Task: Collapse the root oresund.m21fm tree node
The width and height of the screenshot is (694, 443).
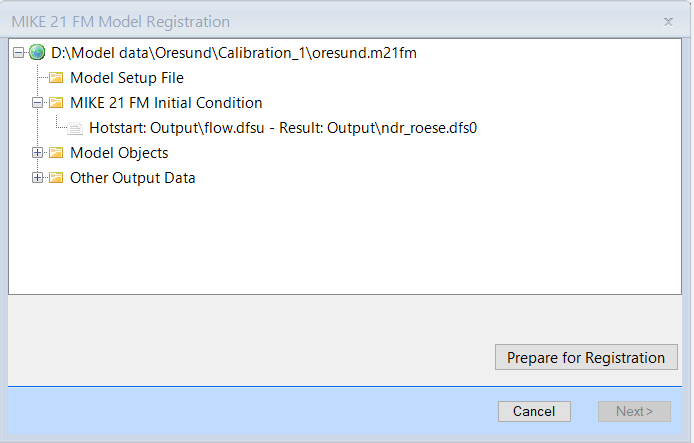Action: coord(18,53)
